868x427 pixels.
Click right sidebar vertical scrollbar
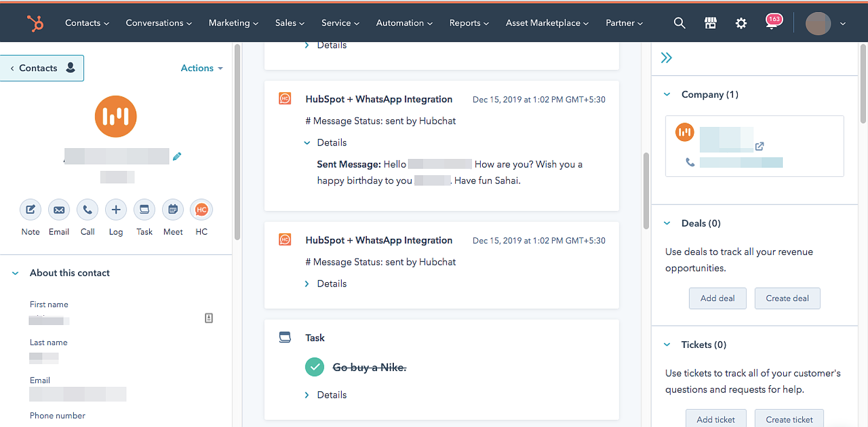point(863,84)
